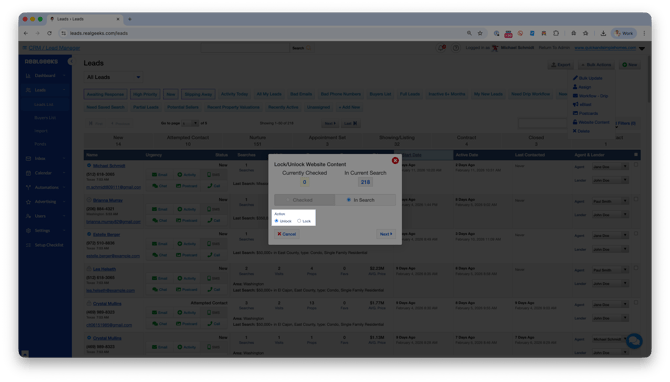Open the Work profile menu
This screenshot has width=670, height=382.
[624, 33]
